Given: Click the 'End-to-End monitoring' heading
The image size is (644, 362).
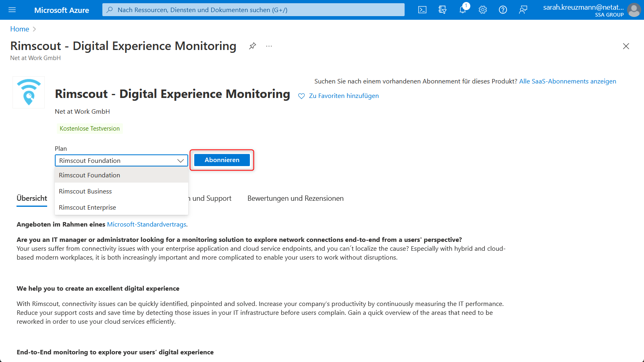Looking at the screenshot, I should 115,352.
